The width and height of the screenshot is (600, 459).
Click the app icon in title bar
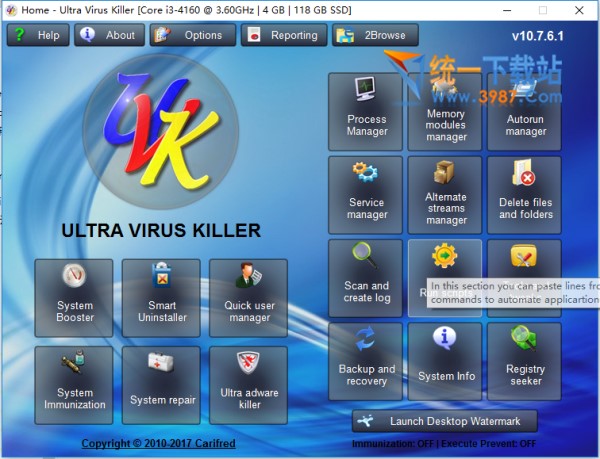pyautogui.click(x=11, y=10)
